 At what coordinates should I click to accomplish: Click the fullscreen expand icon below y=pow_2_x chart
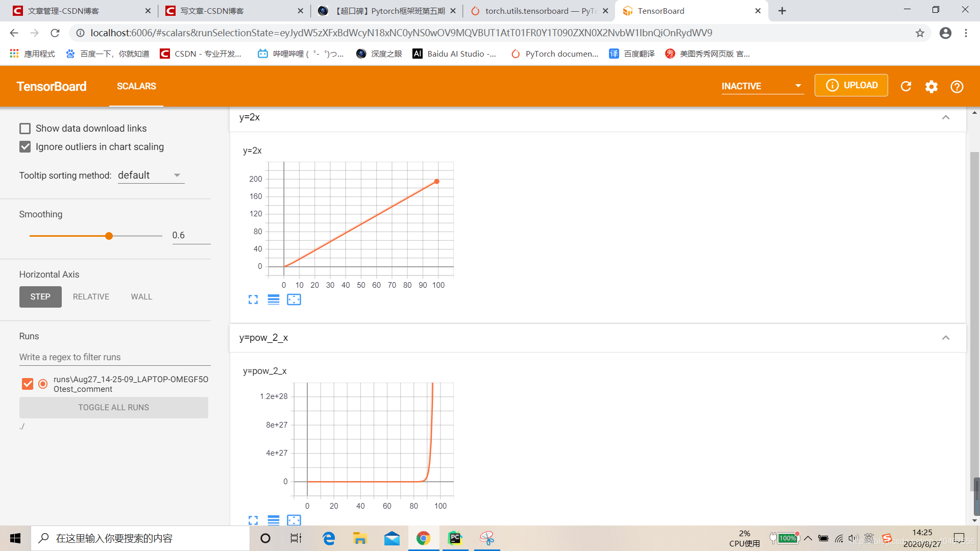[x=253, y=520]
